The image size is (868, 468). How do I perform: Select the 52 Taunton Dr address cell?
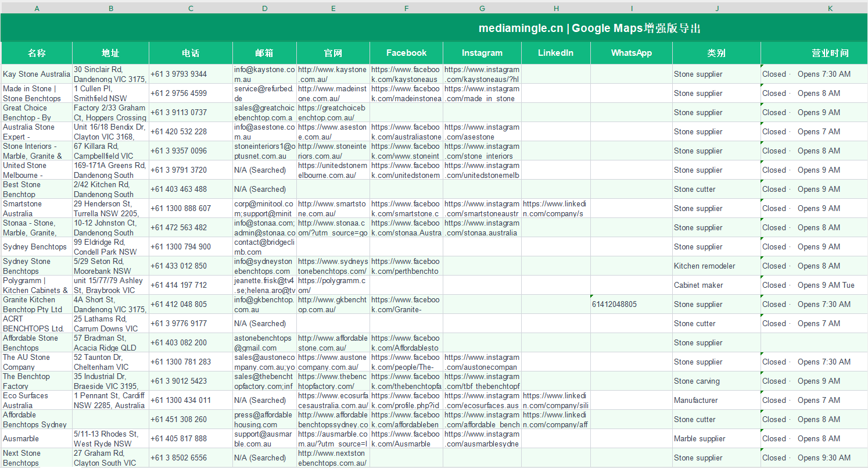tap(110, 362)
